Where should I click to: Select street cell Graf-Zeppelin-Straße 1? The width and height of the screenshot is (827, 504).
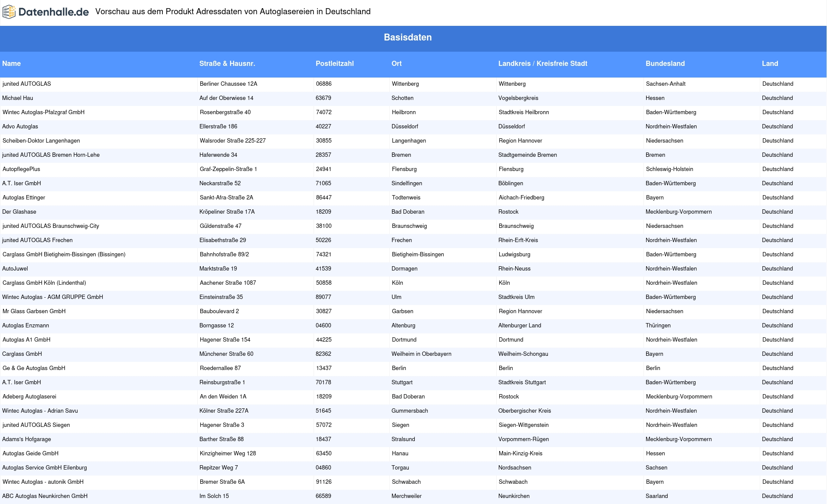point(228,169)
